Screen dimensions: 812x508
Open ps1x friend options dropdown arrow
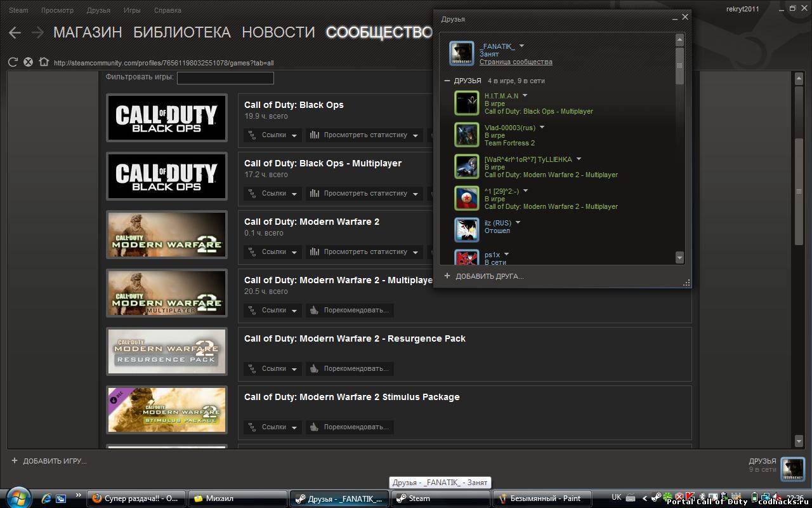pos(506,255)
